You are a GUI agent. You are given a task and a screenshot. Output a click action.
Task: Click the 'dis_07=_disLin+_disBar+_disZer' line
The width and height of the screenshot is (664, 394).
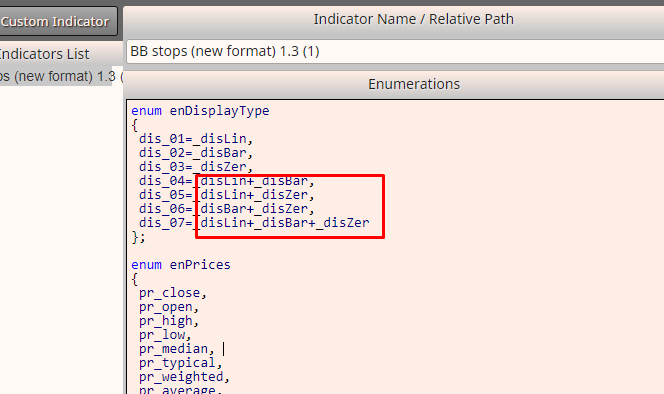pyautogui.click(x=254, y=223)
